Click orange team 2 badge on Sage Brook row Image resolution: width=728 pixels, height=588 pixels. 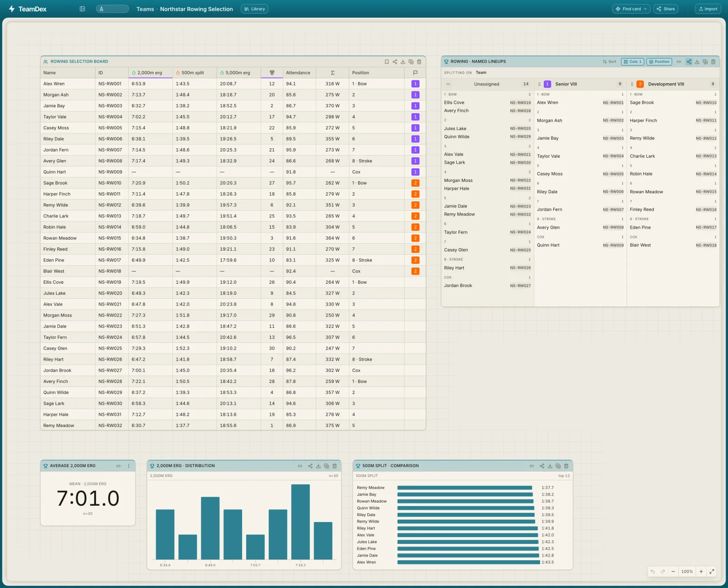click(415, 183)
